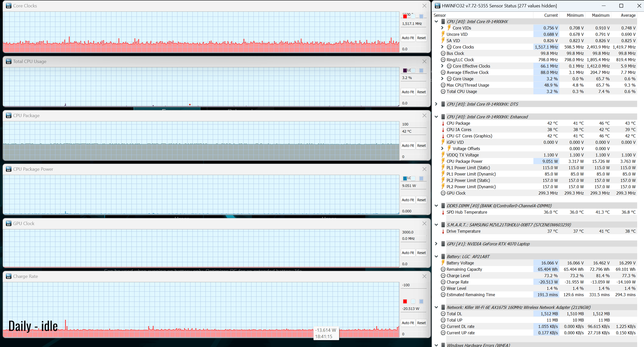Click the icon beside Remaining Capacity
The image size is (644, 347).
point(443,269)
